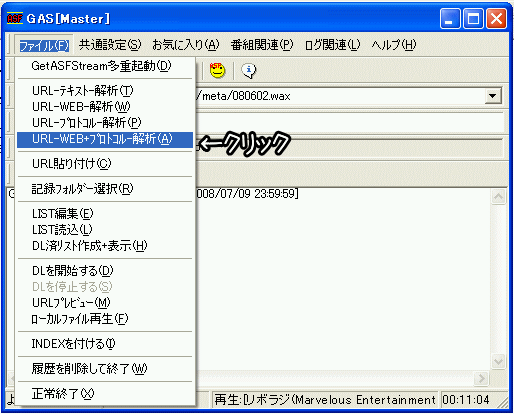The image size is (514, 414).
Task: Click the yellow ASF smiley face icon
Action: [217, 70]
